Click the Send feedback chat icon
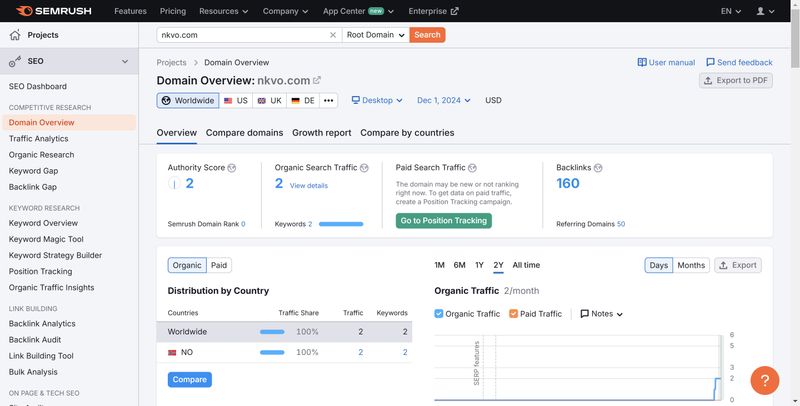The image size is (800, 406). 710,62
